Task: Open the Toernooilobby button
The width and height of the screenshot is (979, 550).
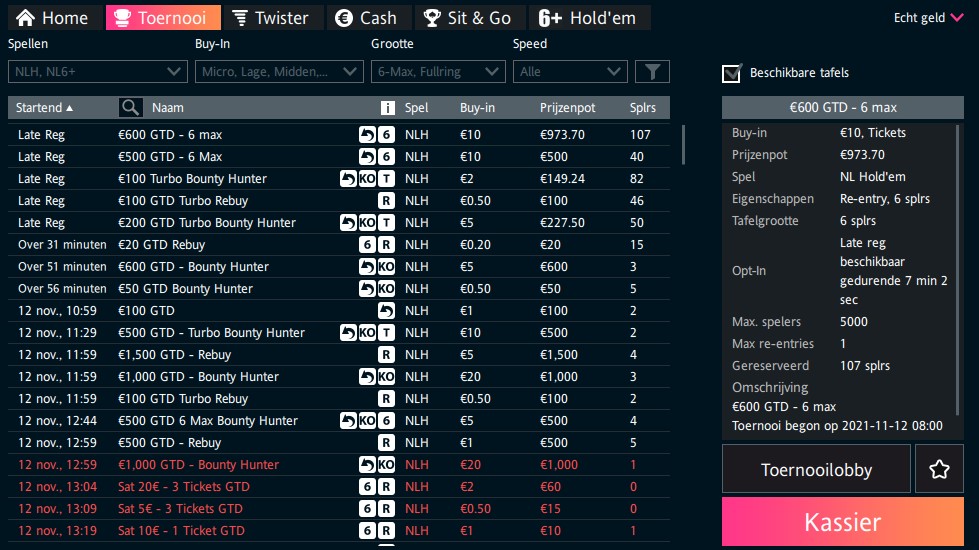Action: (816, 470)
